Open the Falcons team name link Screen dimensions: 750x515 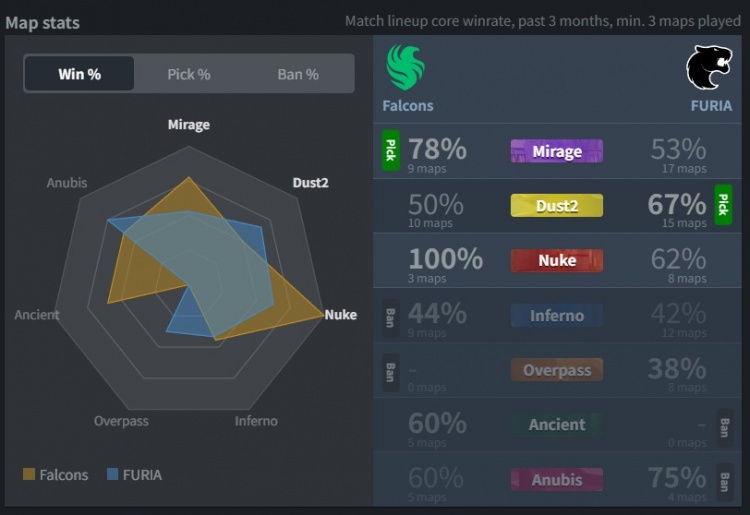pyautogui.click(x=408, y=105)
